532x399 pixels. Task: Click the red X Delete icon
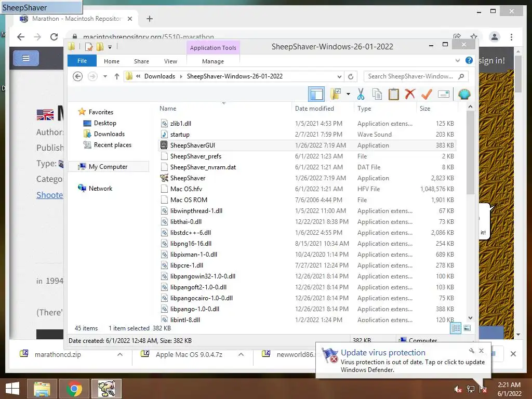pyautogui.click(x=410, y=94)
